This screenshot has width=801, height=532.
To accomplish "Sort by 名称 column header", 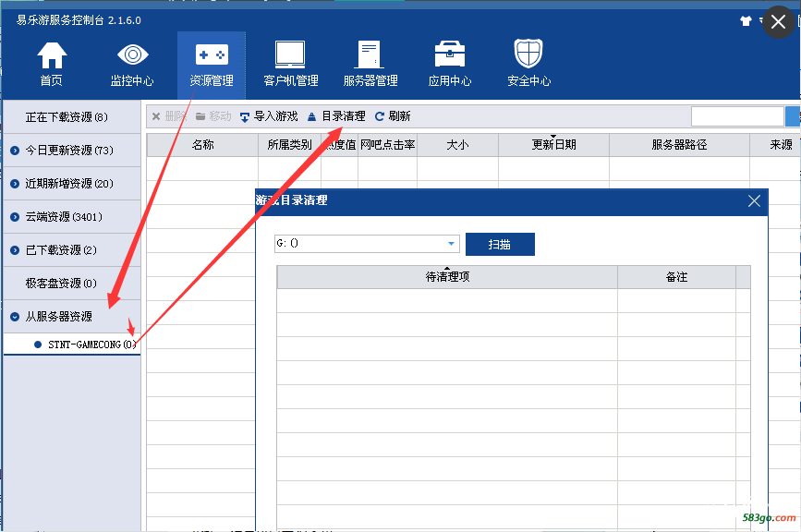I will tap(202, 145).
